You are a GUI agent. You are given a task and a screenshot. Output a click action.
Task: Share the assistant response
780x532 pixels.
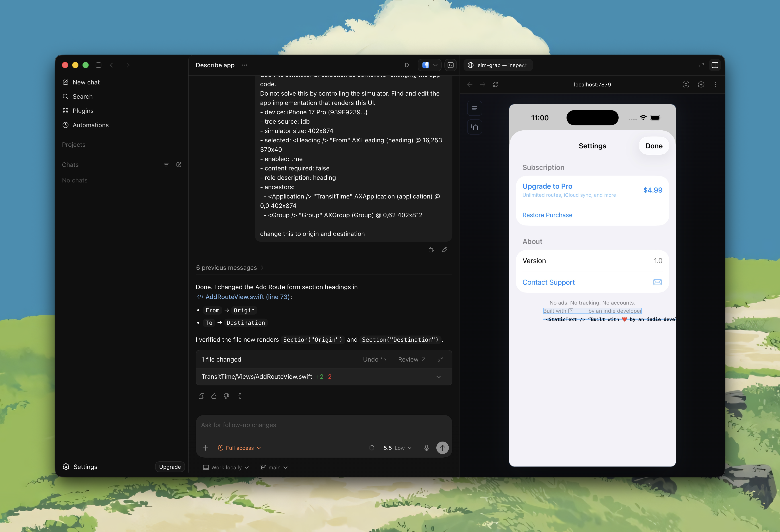[x=239, y=396]
